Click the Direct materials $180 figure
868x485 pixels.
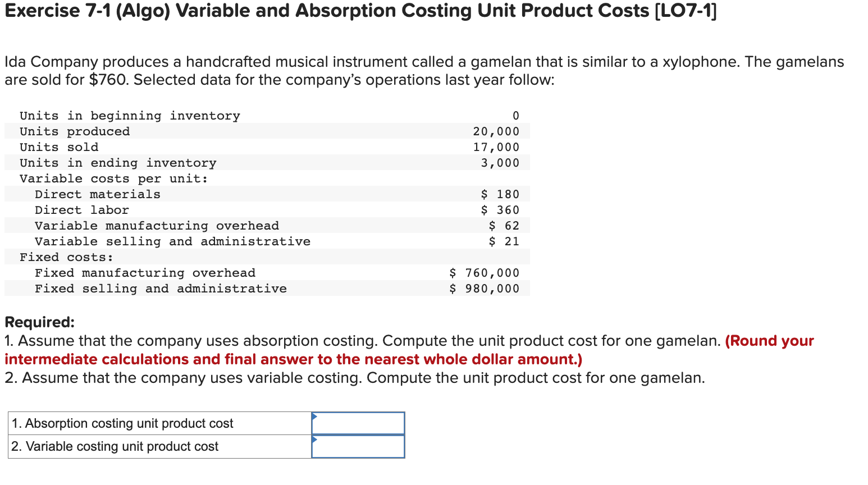506,194
